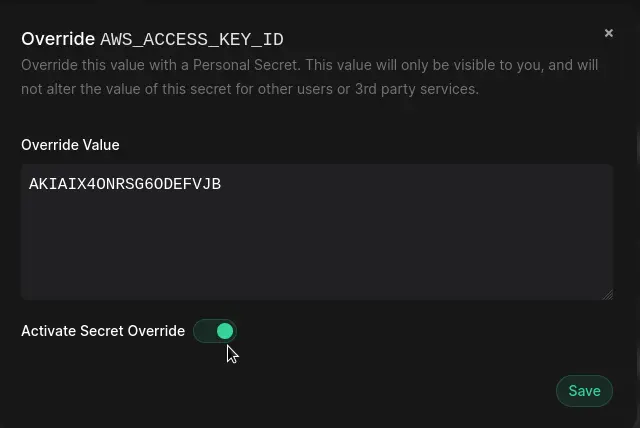Image resolution: width=640 pixels, height=428 pixels.
Task: Click the "Override Value" field label
Action: (70, 145)
